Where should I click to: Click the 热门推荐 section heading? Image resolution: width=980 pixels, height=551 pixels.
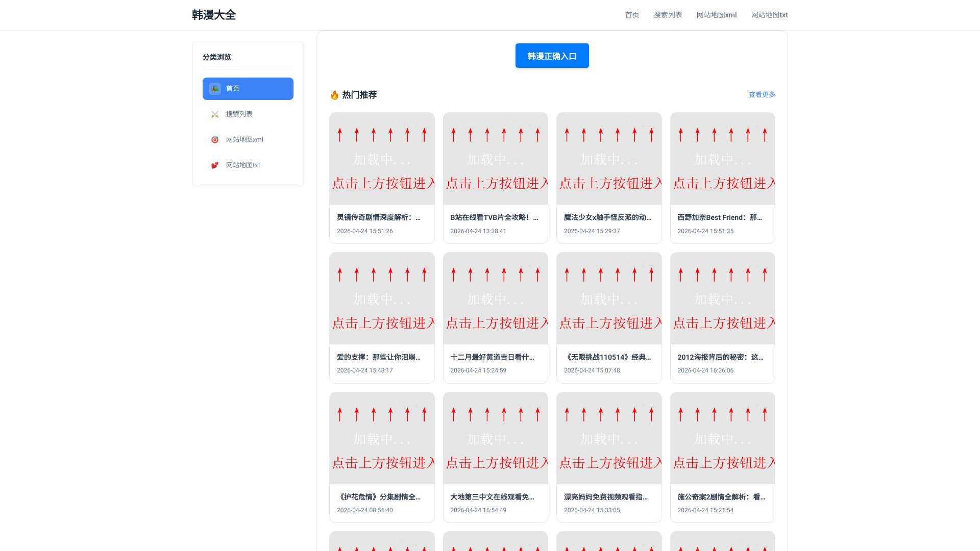pyautogui.click(x=359, y=95)
